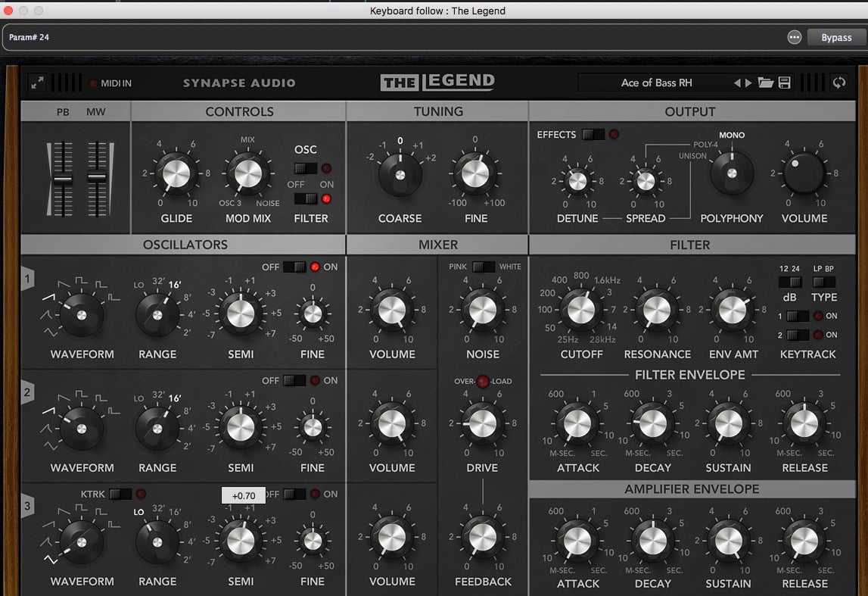Click the MIDI IN indicator light
This screenshot has width=868, height=596.
93,83
